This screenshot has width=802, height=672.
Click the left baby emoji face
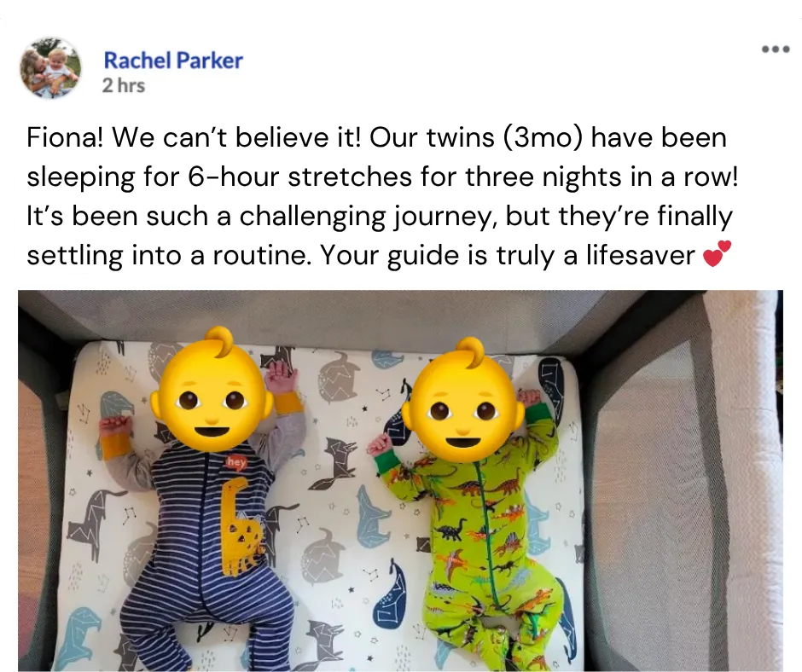click(212, 390)
